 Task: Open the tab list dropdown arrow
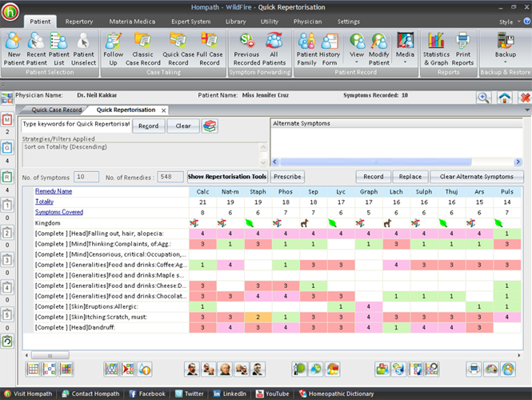(x=527, y=110)
